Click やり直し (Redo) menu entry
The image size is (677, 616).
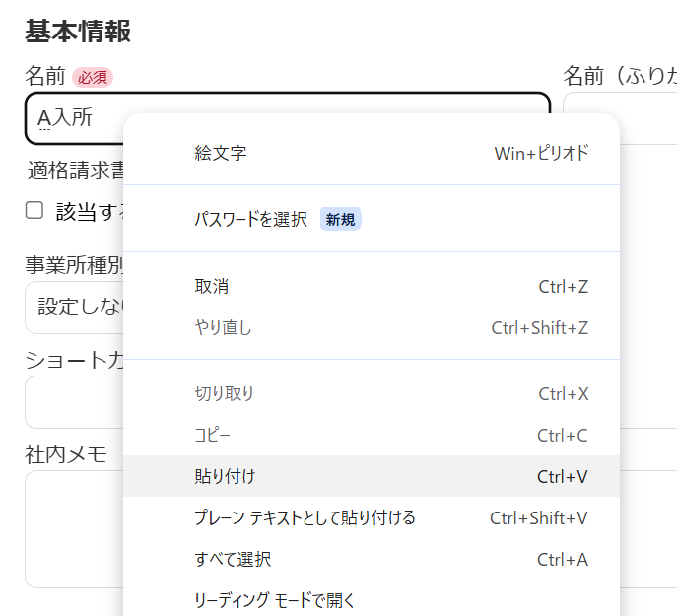(372, 328)
